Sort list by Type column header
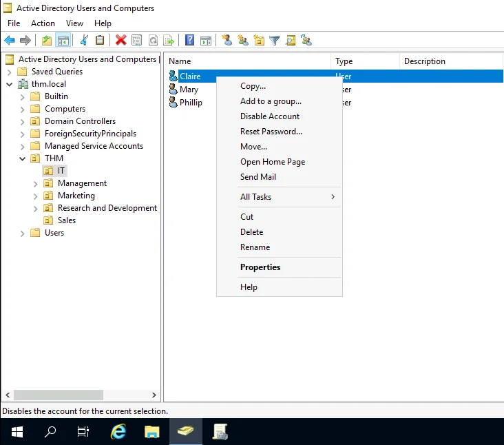This screenshot has height=445, width=504. [x=365, y=61]
